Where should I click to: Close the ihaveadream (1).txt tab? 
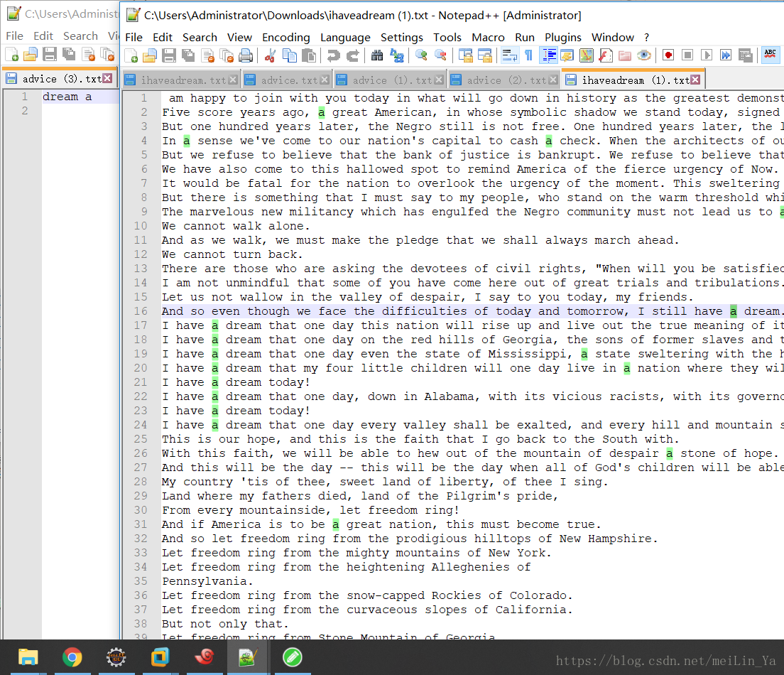click(x=695, y=80)
